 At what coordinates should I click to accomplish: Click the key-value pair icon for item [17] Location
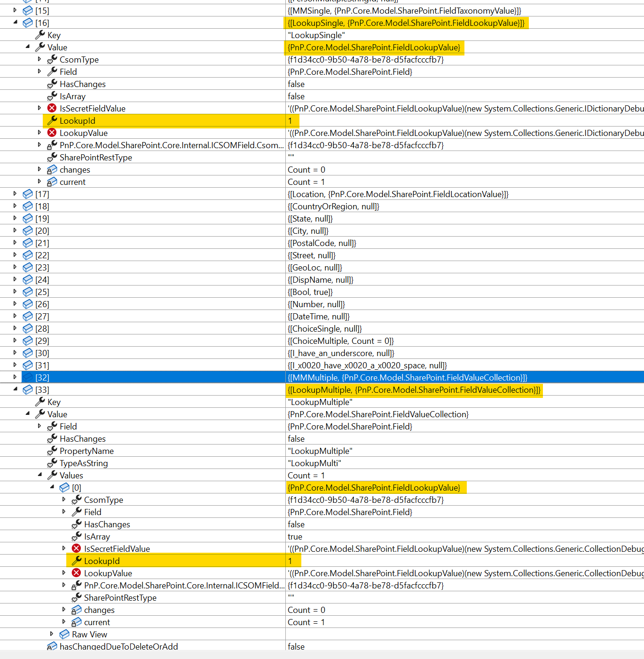[x=28, y=194]
